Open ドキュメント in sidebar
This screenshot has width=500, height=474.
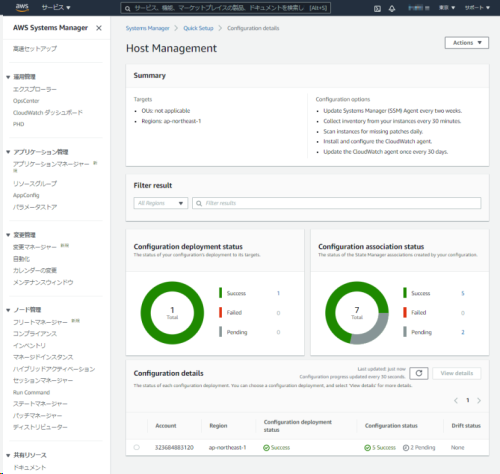[x=29, y=468]
